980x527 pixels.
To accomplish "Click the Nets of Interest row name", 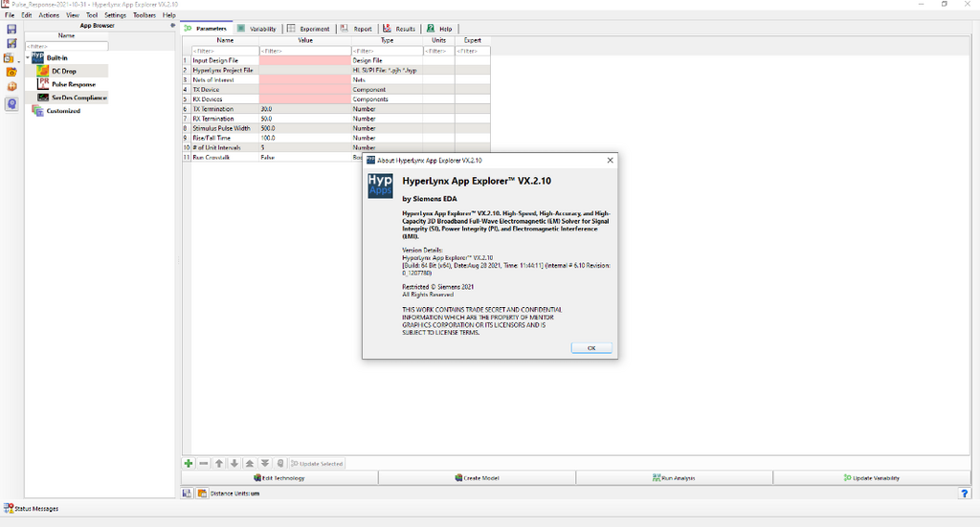I will (213, 80).
